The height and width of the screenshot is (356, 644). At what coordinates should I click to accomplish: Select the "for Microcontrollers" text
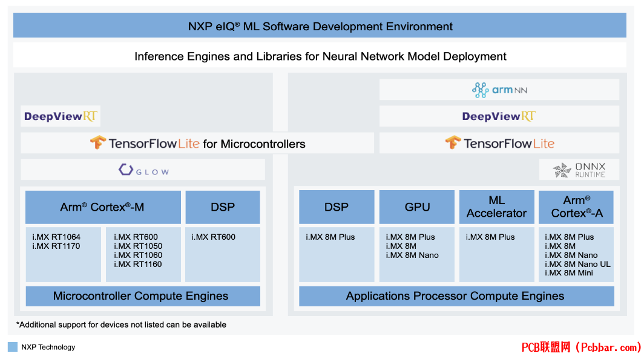[x=254, y=143]
